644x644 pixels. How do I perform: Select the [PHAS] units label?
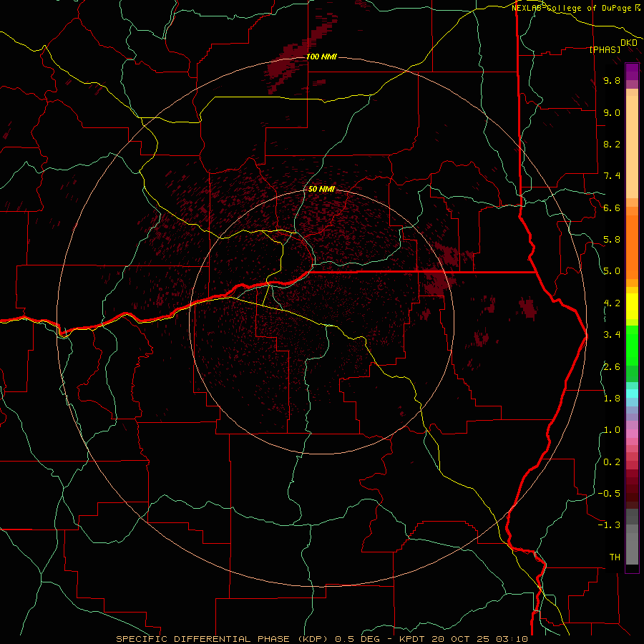point(605,50)
